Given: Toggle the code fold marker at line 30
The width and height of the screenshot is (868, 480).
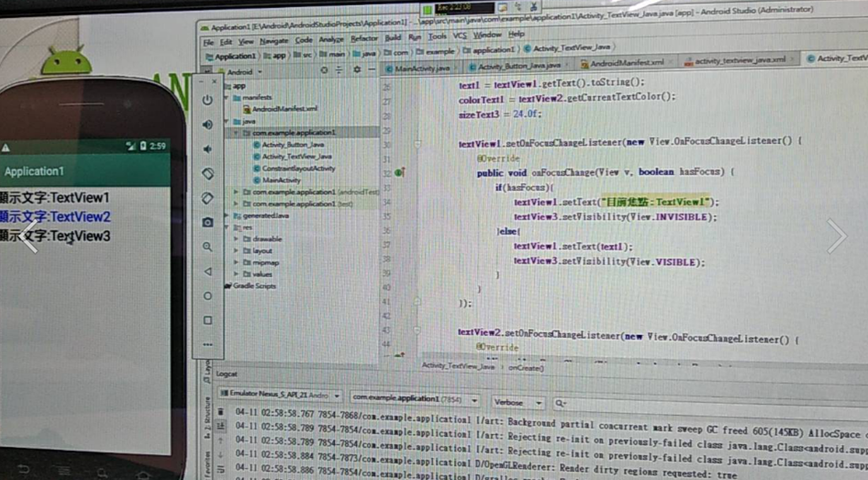Looking at the screenshot, I should point(417,143).
